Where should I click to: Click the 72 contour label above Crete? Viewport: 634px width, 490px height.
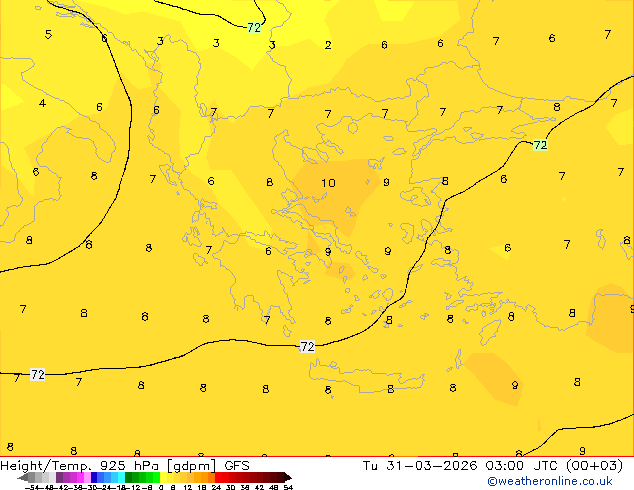point(307,346)
